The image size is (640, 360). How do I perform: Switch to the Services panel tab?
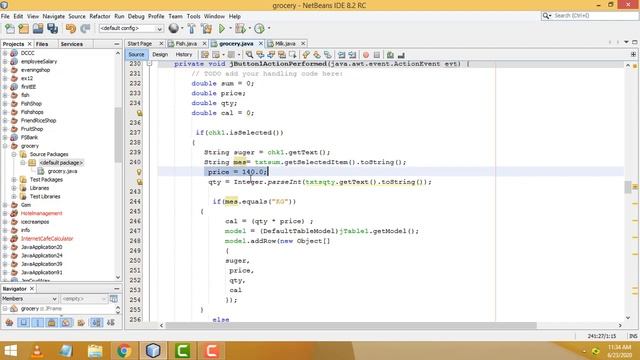click(x=71, y=44)
